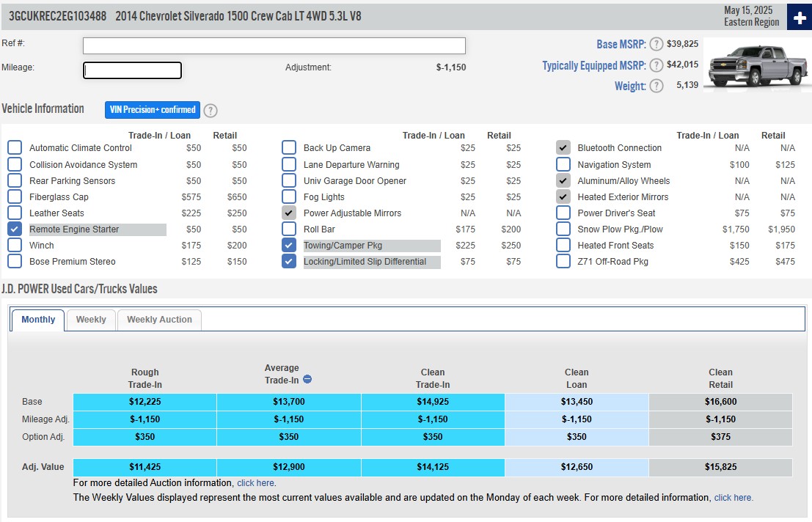Enable the Snow Plow Pkg./Plow option
Image resolution: width=812 pixels, height=522 pixels.
pos(563,229)
